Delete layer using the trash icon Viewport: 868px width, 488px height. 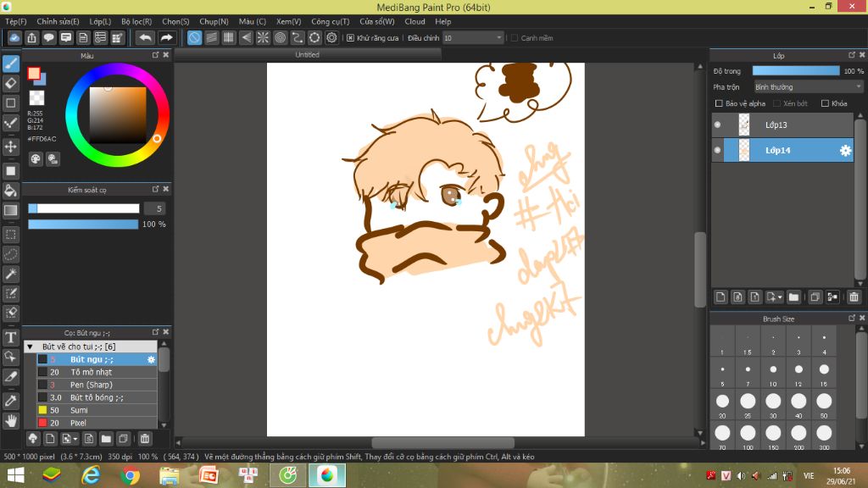coord(854,297)
